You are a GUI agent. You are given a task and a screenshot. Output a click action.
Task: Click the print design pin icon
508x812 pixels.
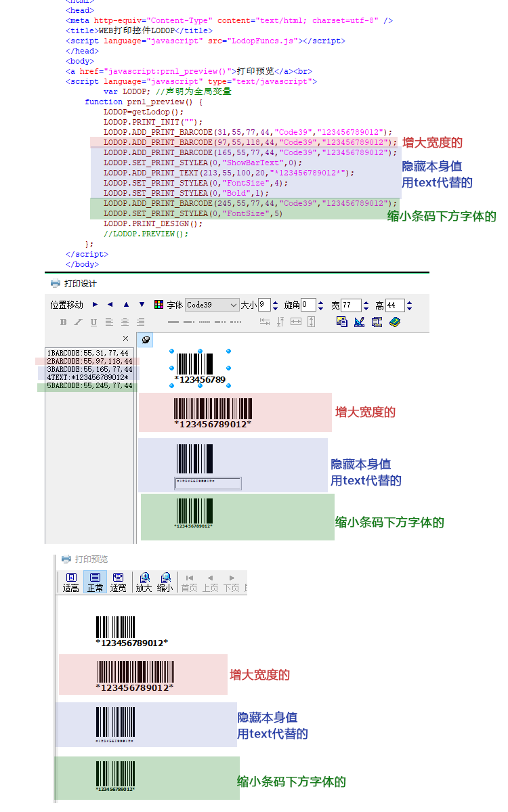(x=146, y=340)
